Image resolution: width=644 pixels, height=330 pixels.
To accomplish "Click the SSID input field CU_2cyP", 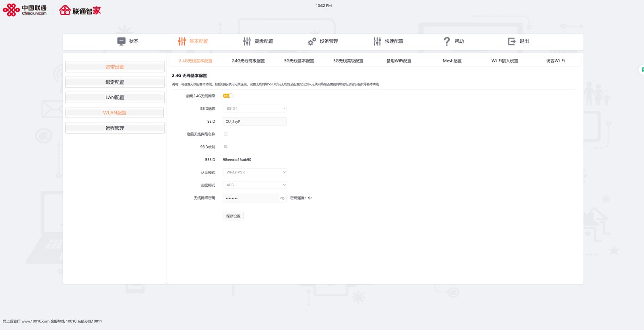I will pos(255,122).
